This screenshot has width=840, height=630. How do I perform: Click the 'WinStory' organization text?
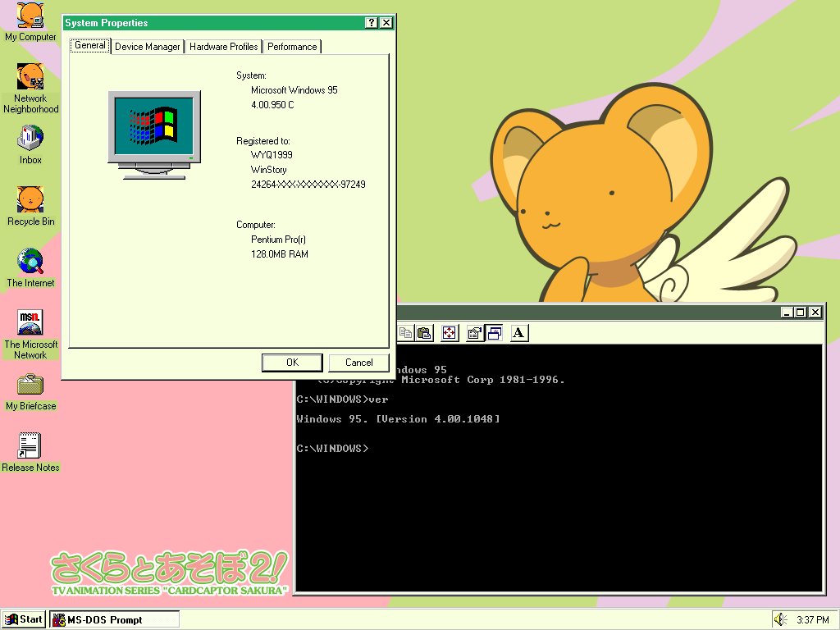(x=269, y=170)
